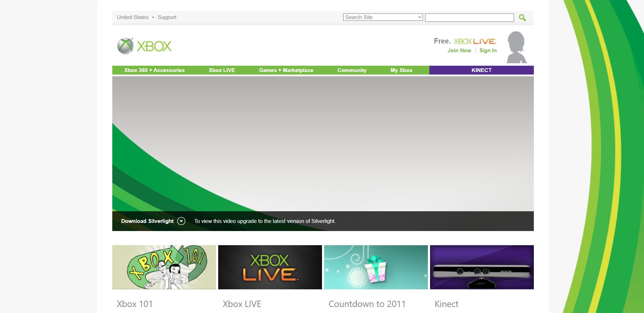This screenshot has height=313, width=644.
Task: Click the Xbox 101 heading
Action: coord(135,304)
